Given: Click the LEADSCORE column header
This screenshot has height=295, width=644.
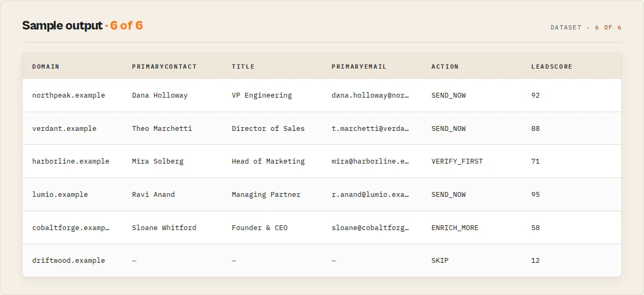Looking at the screenshot, I should [552, 67].
